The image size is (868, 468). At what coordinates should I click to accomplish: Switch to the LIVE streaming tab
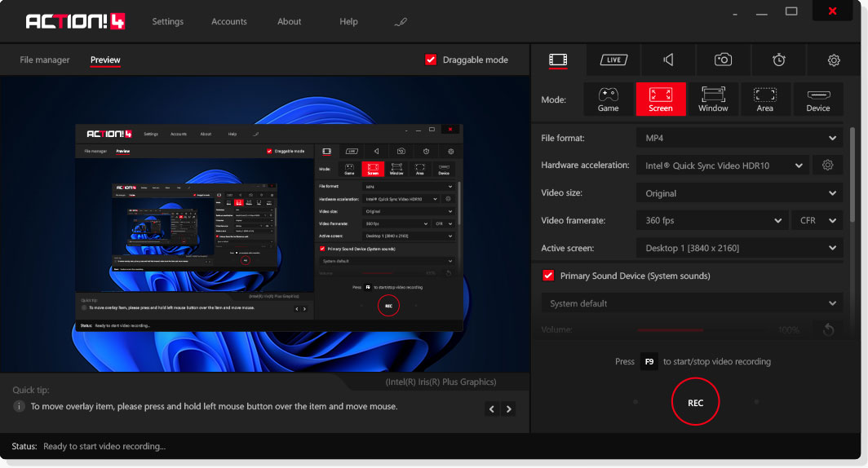click(x=613, y=60)
